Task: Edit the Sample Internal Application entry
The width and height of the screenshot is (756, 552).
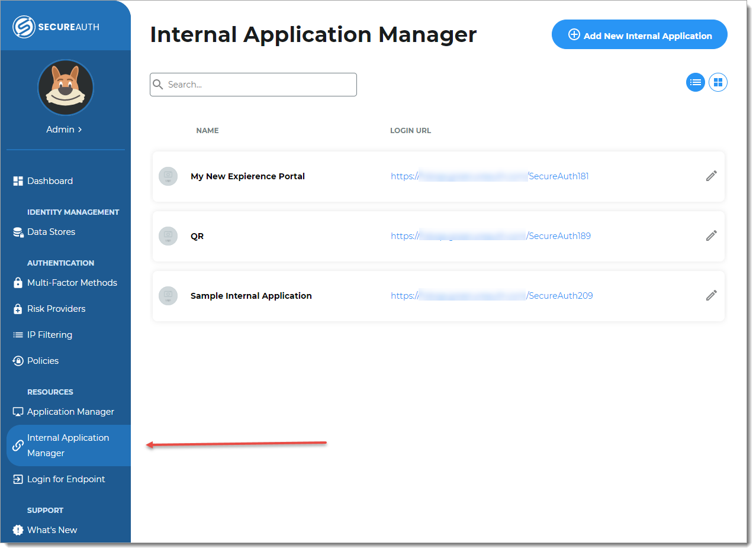Action: tap(711, 295)
